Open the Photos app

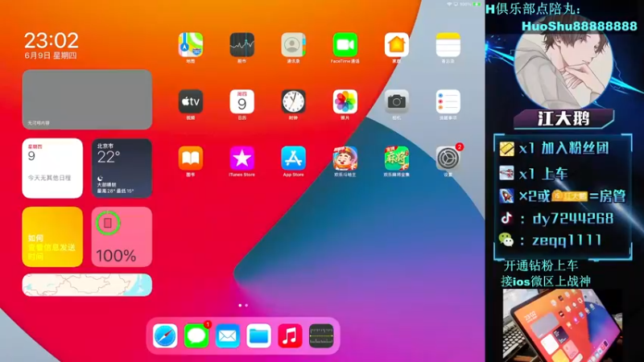point(345,101)
